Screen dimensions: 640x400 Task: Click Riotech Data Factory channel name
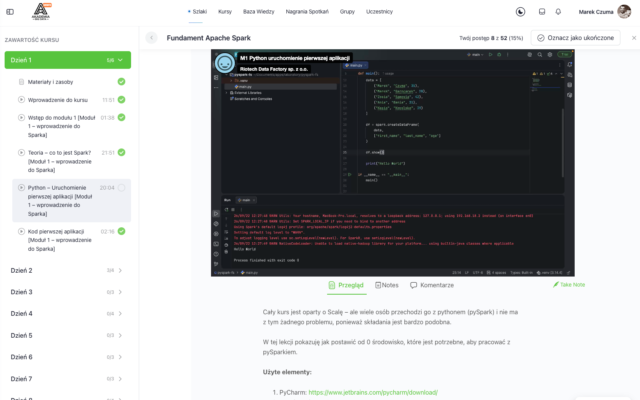274,69
